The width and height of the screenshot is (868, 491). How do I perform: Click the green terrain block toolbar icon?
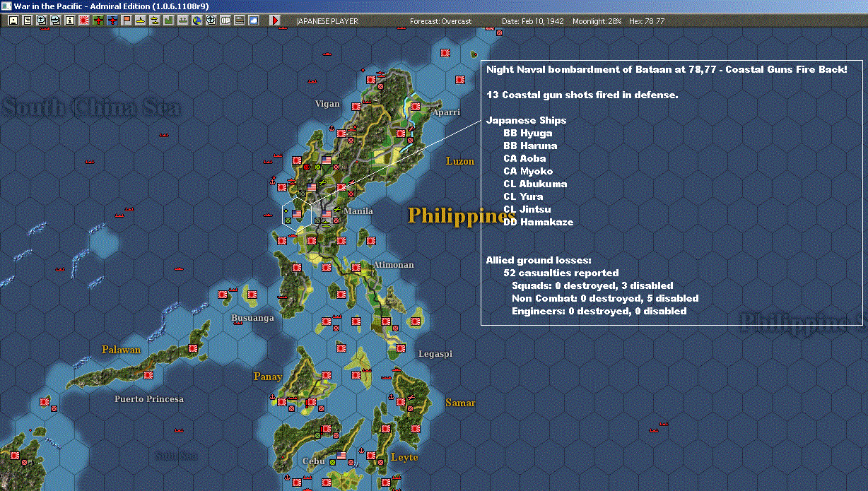click(x=169, y=20)
